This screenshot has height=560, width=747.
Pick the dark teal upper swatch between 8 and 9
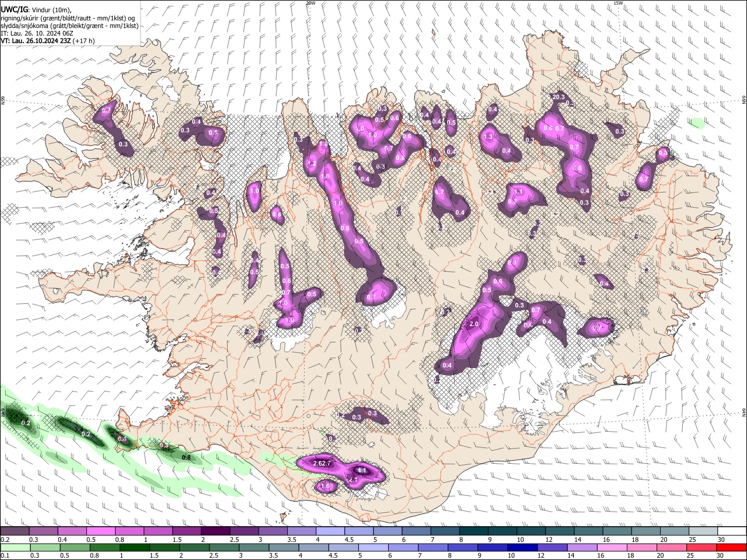coord(474,531)
